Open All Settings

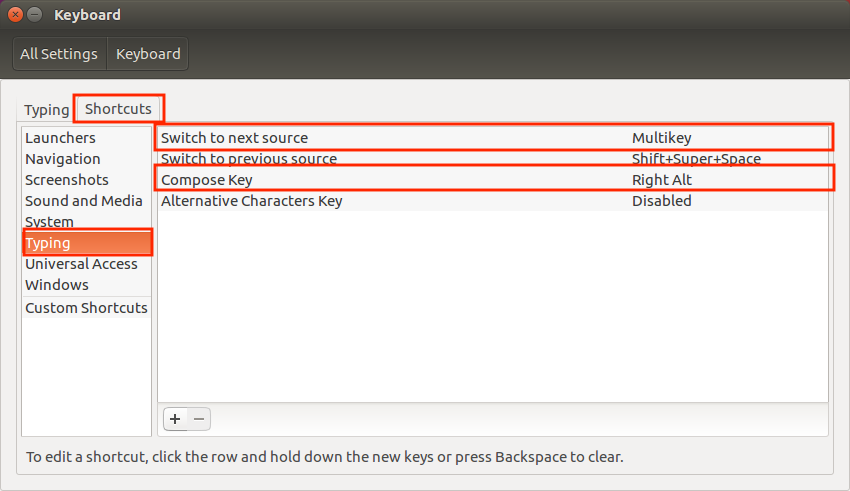click(59, 54)
